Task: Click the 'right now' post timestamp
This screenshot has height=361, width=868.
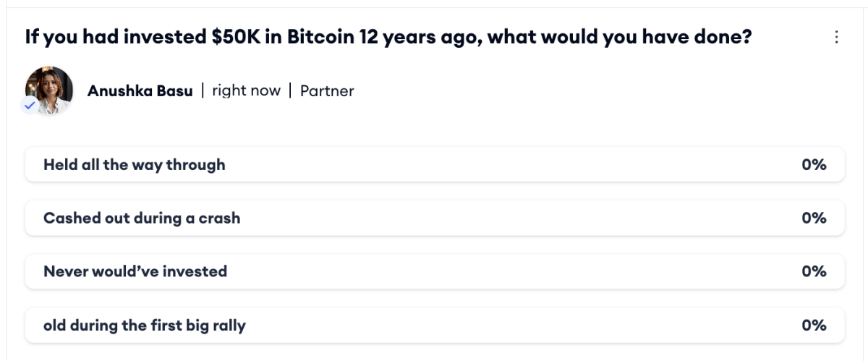Action: [x=246, y=91]
